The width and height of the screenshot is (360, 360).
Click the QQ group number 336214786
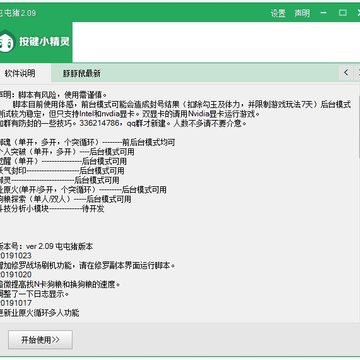[x=100, y=123]
